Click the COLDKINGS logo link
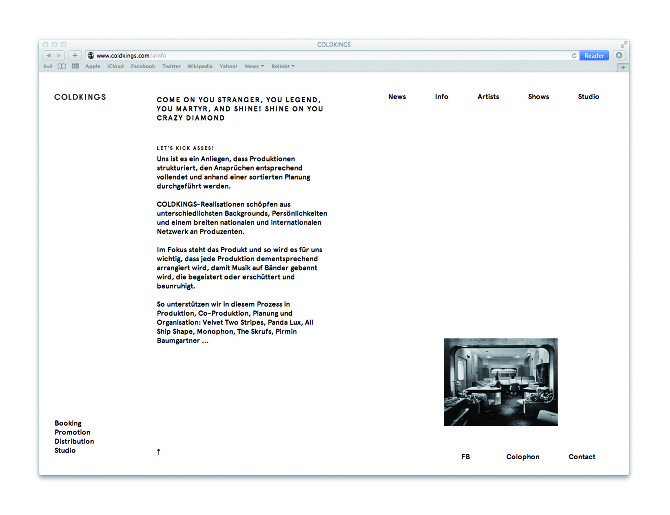 click(80, 97)
